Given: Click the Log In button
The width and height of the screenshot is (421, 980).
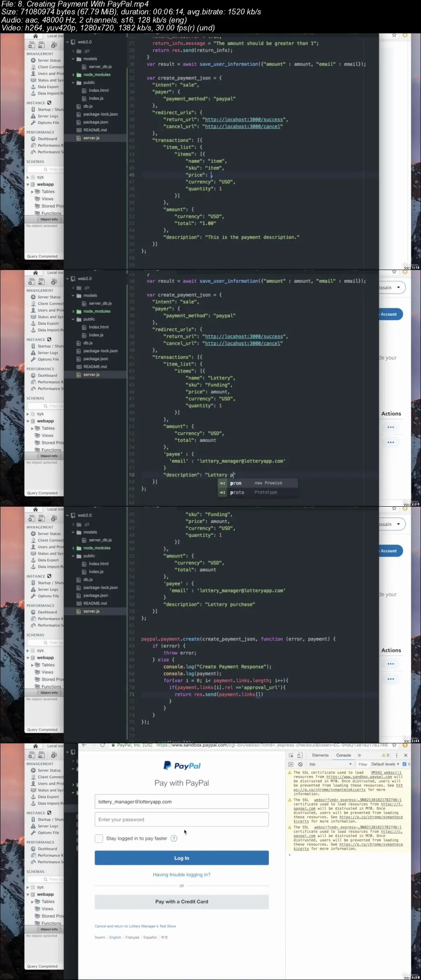Looking at the screenshot, I should click(182, 858).
